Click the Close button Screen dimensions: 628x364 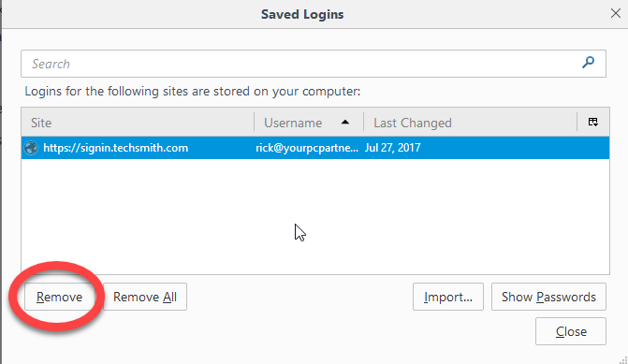571,331
